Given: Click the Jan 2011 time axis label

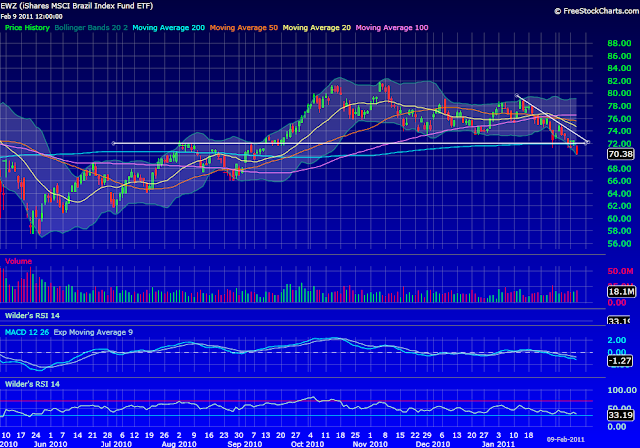Looking at the screenshot, I should (498, 444).
